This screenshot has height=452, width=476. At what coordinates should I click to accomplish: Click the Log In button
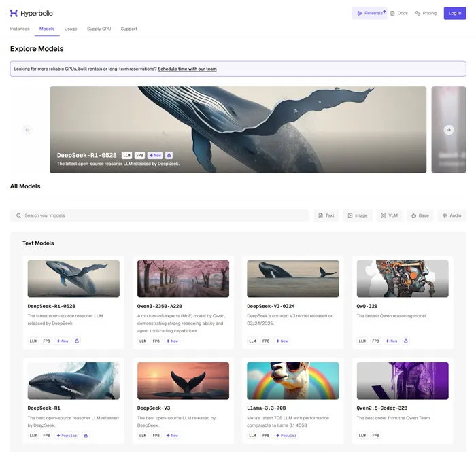[455, 13]
